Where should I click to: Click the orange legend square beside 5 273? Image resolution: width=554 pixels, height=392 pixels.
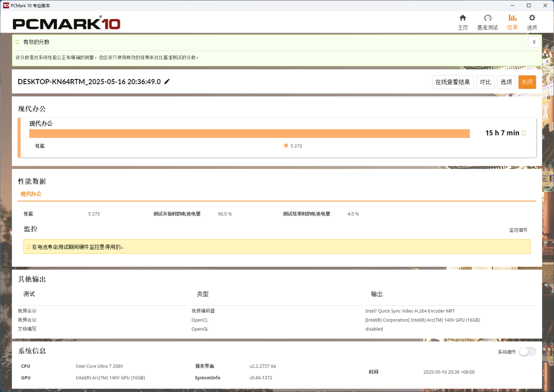[286, 145]
